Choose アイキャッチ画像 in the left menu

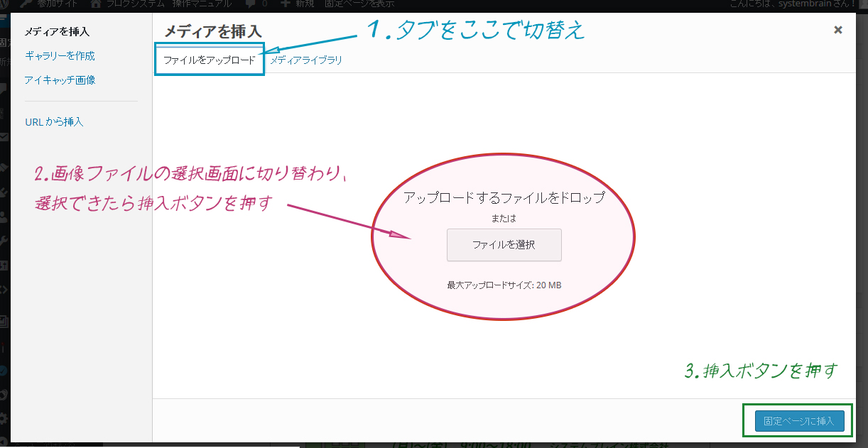coord(60,80)
